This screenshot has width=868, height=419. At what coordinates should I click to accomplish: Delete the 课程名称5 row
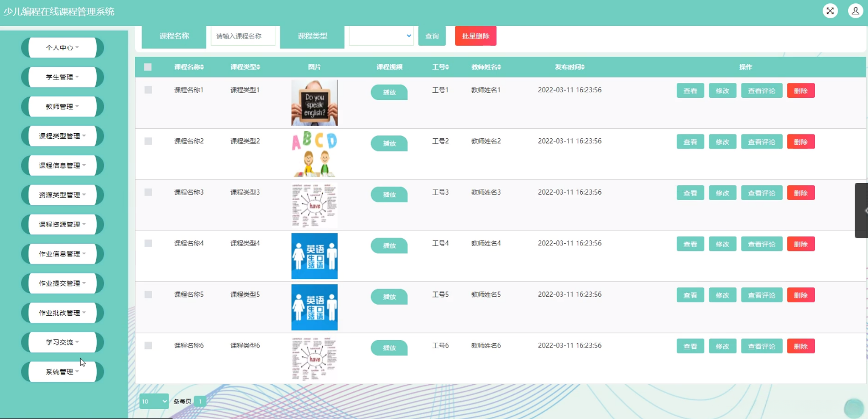[801, 295]
